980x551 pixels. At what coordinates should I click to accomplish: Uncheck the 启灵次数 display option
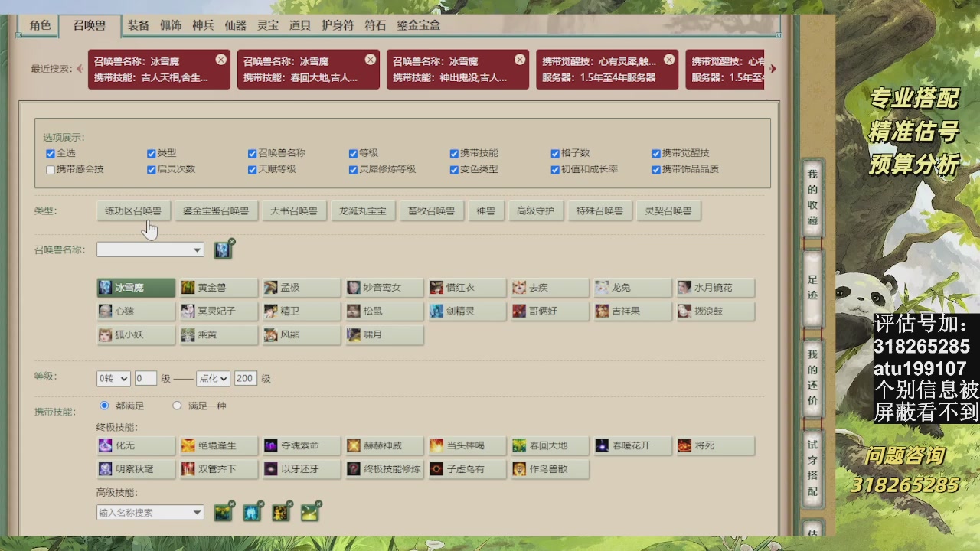(152, 170)
